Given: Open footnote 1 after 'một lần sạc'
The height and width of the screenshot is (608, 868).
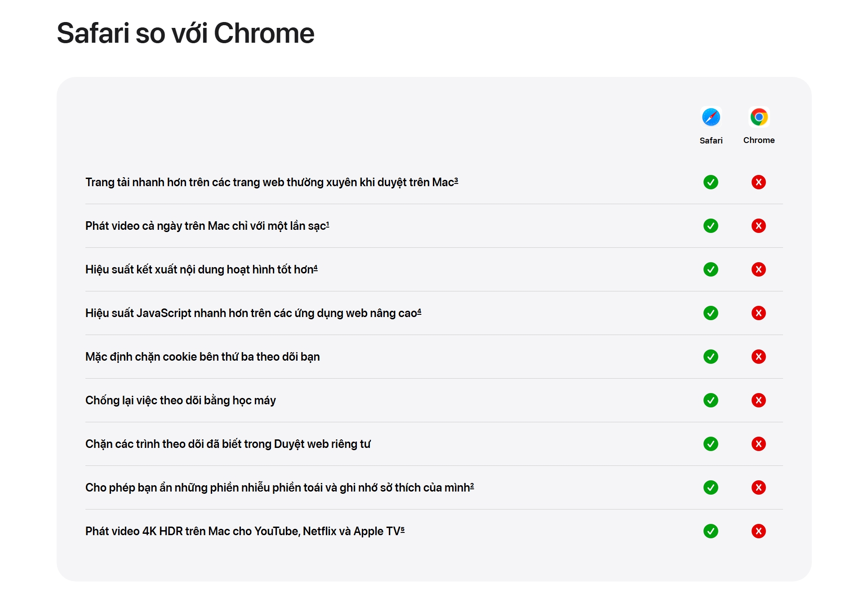Looking at the screenshot, I should coord(328,224).
